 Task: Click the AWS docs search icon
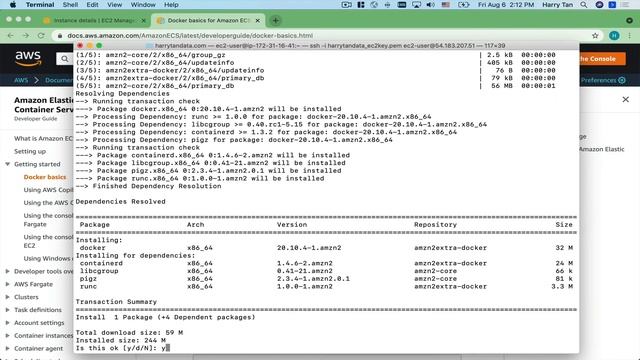pyautogui.click(x=64, y=59)
